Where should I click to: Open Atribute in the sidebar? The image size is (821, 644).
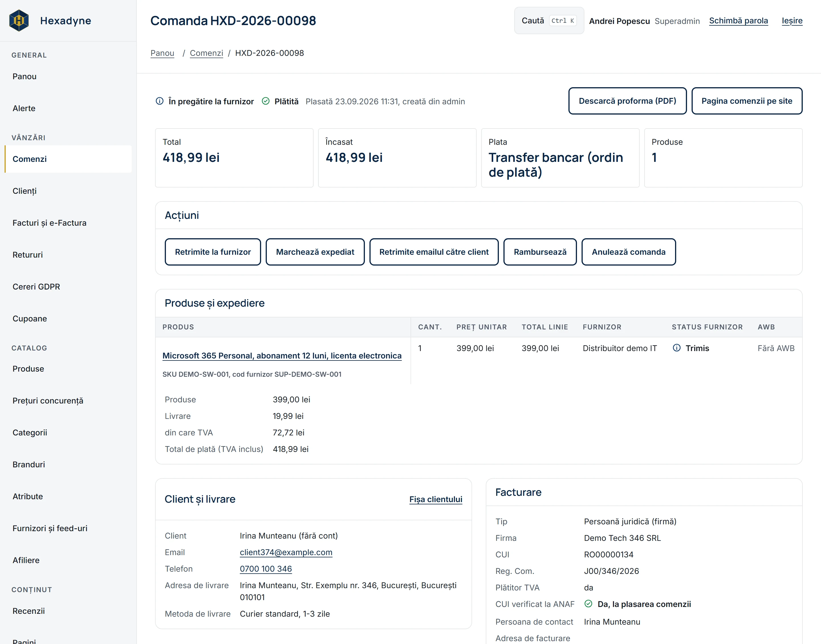point(68,497)
